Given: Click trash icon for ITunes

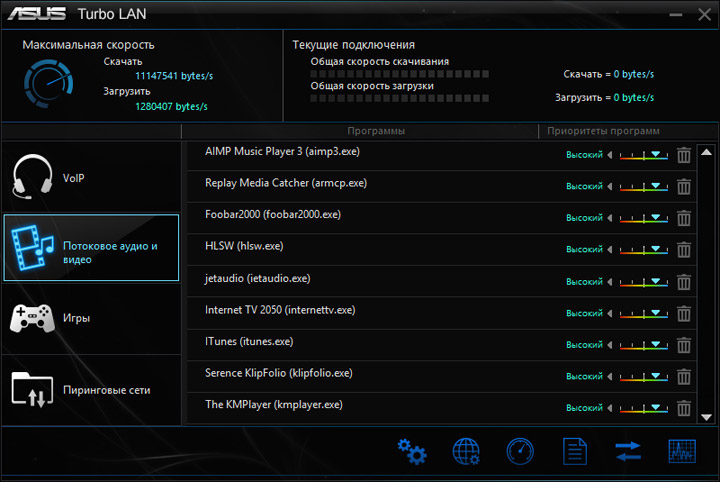Looking at the screenshot, I should click(684, 345).
